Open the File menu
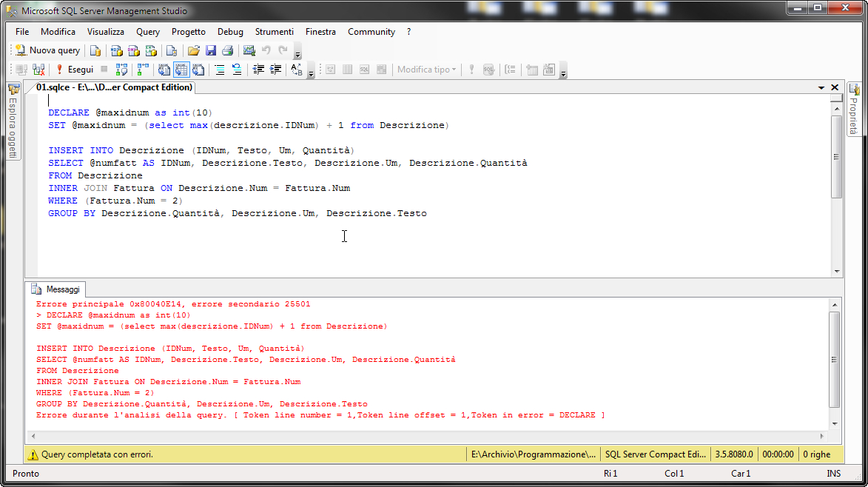The image size is (868, 487). point(22,32)
